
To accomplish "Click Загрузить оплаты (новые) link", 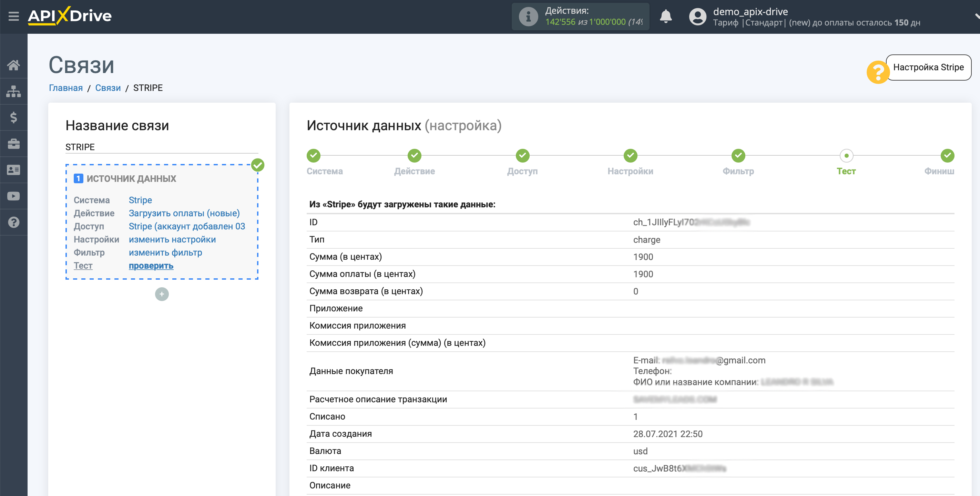I will pyautogui.click(x=184, y=214).
